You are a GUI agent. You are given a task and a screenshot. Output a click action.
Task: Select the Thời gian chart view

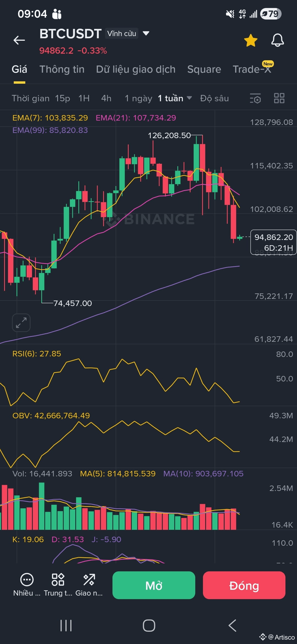pos(31,98)
